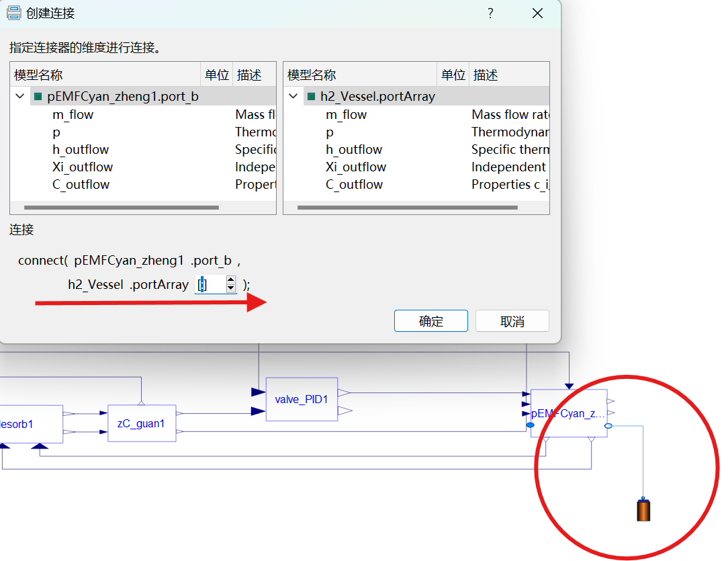The image size is (728, 561).
Task: Select h_outflow under pEMFCyan_zheng1.port_b
Action: (x=81, y=150)
